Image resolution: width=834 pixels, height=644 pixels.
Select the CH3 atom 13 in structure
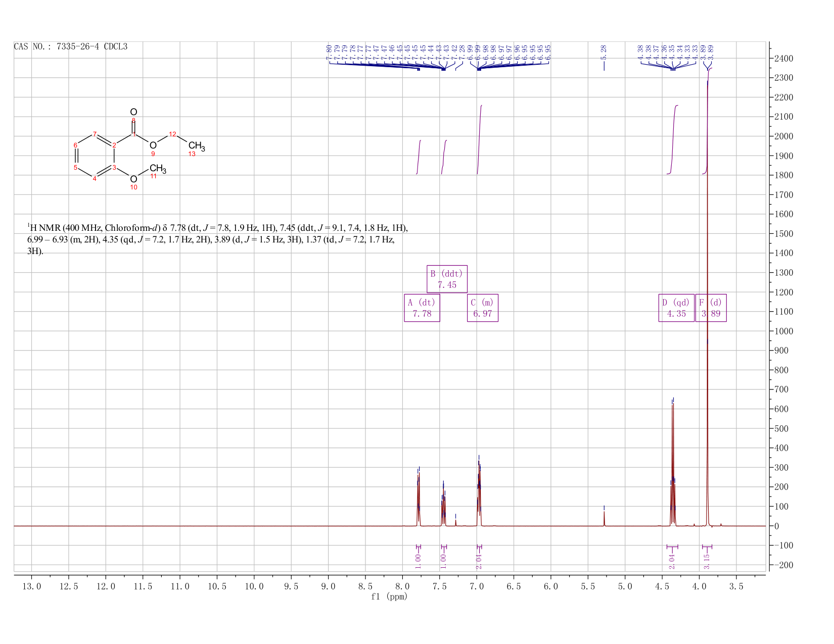(x=196, y=147)
